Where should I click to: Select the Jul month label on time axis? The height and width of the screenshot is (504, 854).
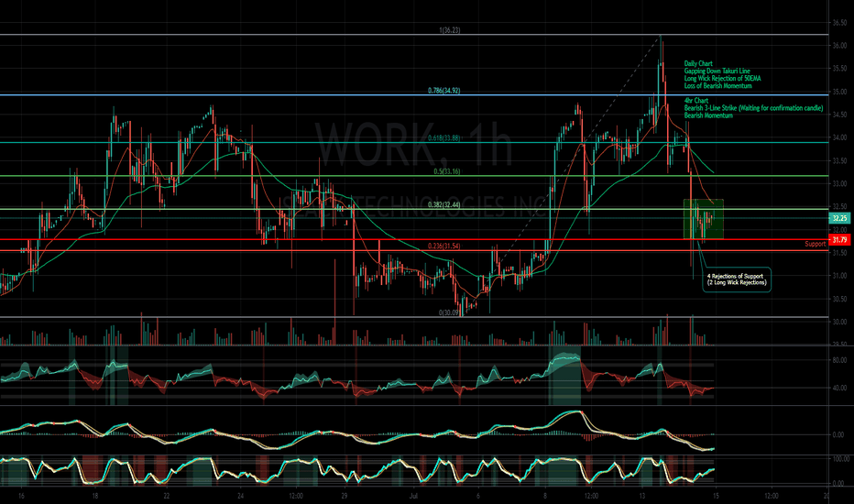tap(413, 496)
